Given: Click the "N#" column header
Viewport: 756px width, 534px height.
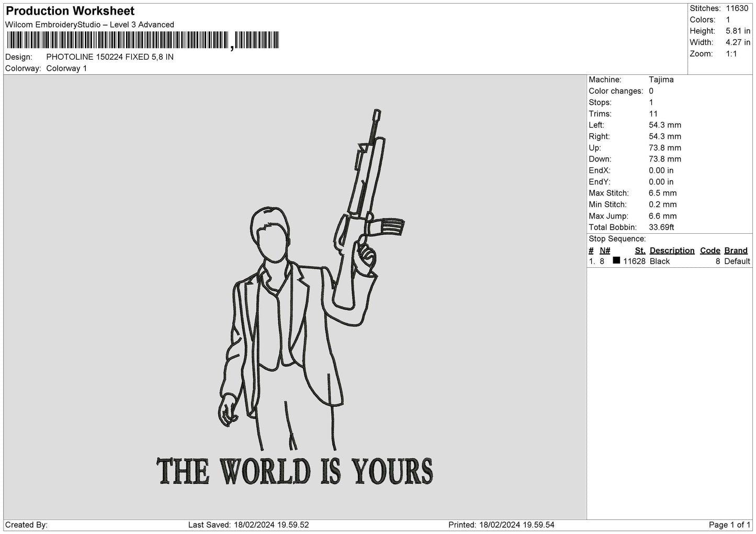Looking at the screenshot, I should pos(605,251).
